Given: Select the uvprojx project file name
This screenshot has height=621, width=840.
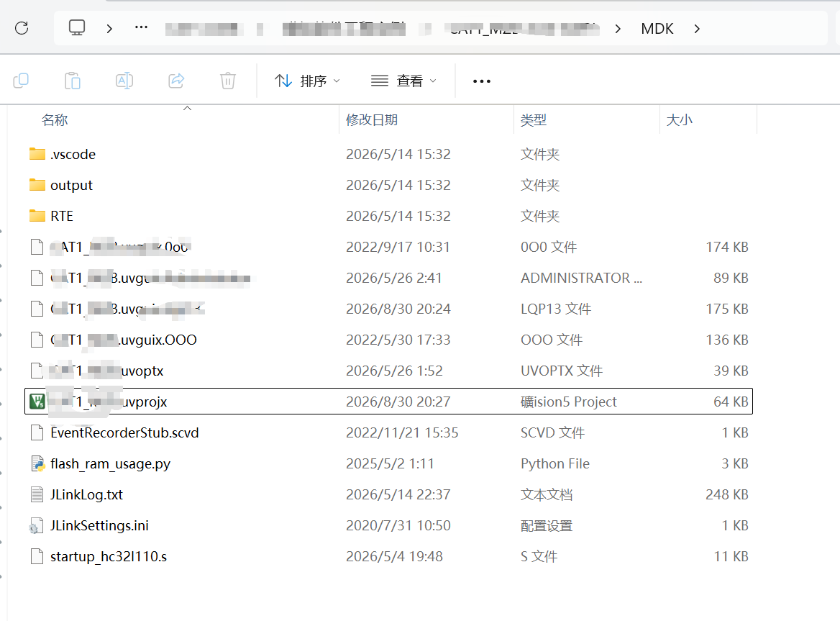Looking at the screenshot, I should click(x=109, y=402).
